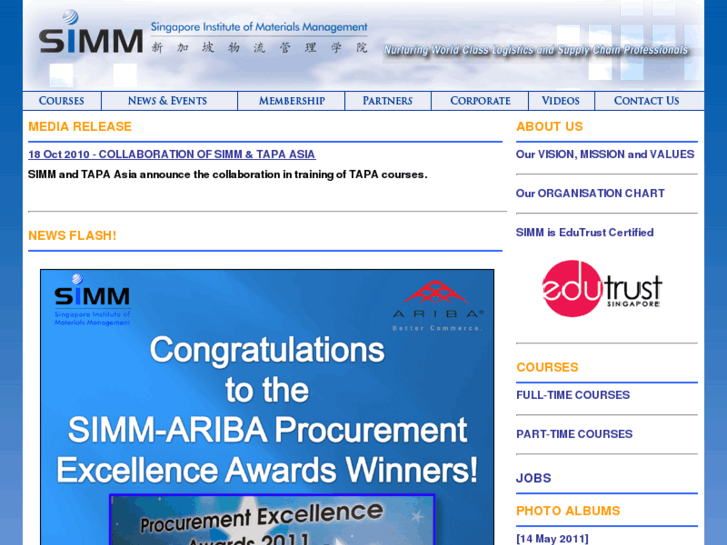Screen dimensions: 727x545
Task: Click the Procurement Excellence Awards 2011 photo
Action: click(272, 520)
